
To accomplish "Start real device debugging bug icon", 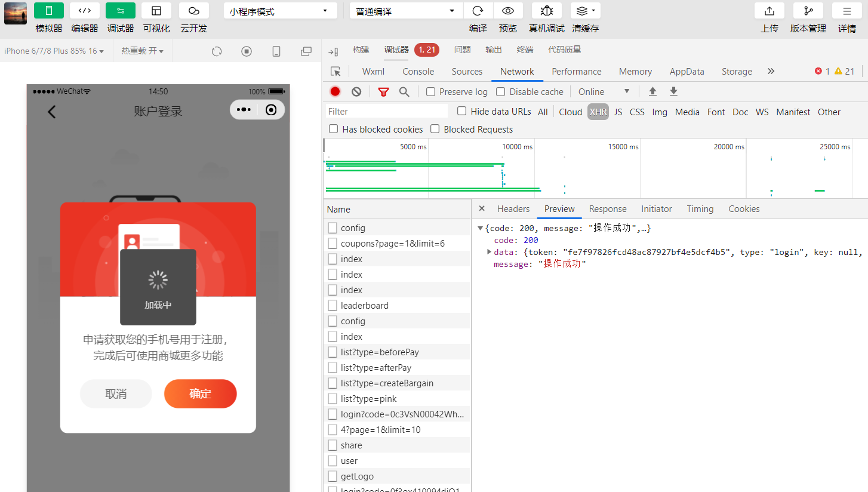I will coord(547,11).
